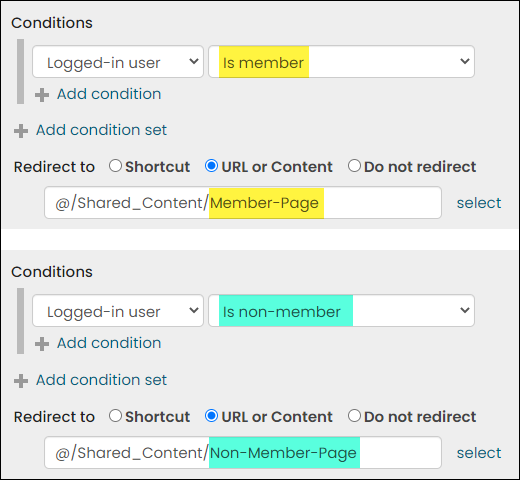Image resolution: width=520 pixels, height=480 pixels.
Task: Open the Is member dropdown
Action: (341, 62)
